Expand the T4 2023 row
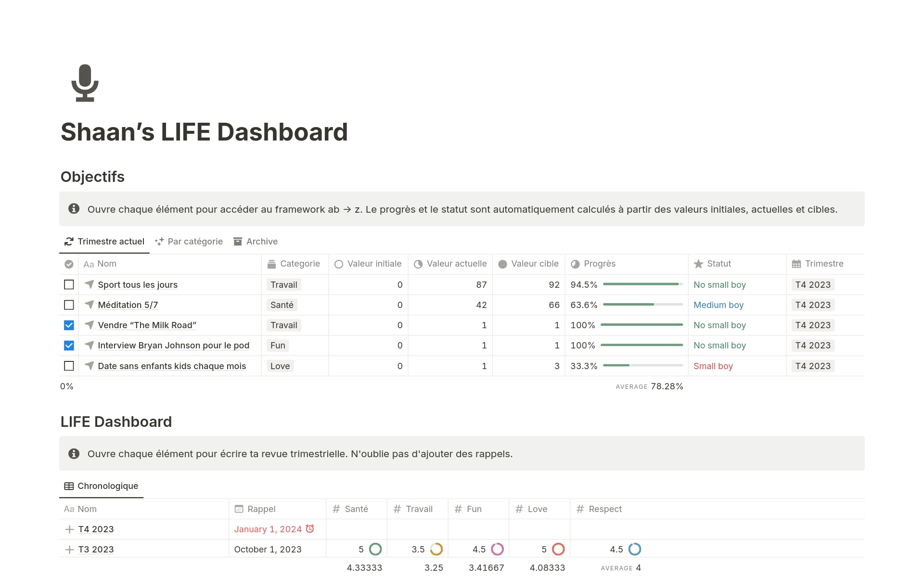The height and width of the screenshot is (577, 924). (x=69, y=529)
